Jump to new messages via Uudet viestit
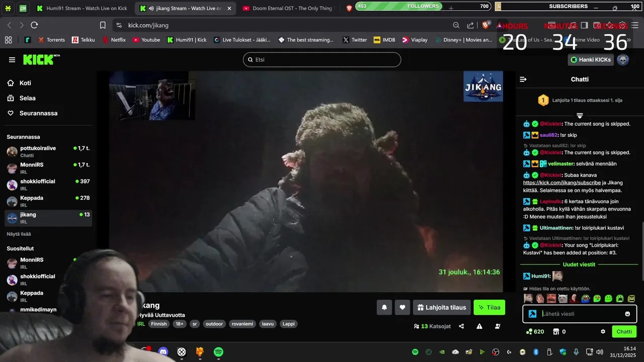The height and width of the screenshot is (362, 644). [580, 264]
